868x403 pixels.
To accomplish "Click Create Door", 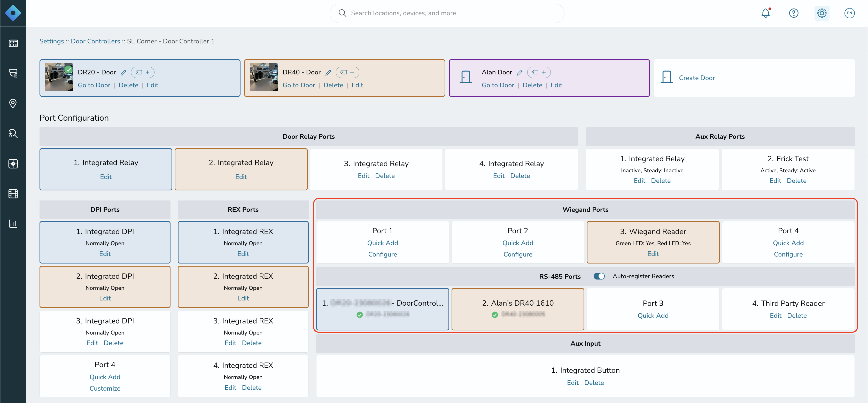I will (696, 78).
